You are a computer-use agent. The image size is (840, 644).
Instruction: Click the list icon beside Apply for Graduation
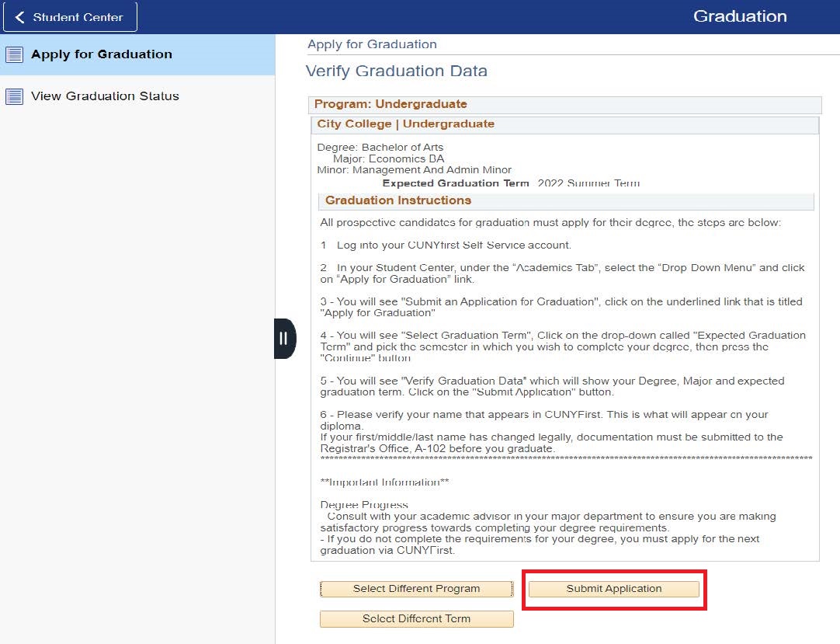coord(14,54)
